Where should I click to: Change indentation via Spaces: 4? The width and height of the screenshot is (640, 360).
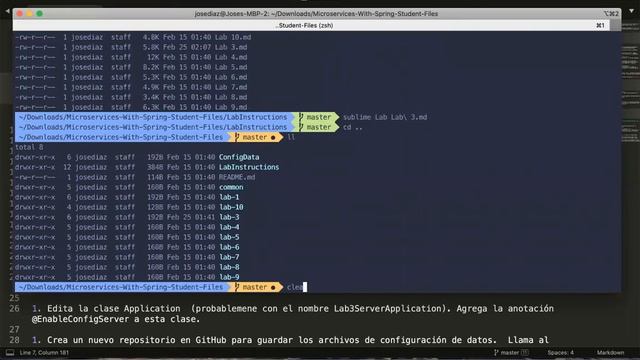(560, 353)
